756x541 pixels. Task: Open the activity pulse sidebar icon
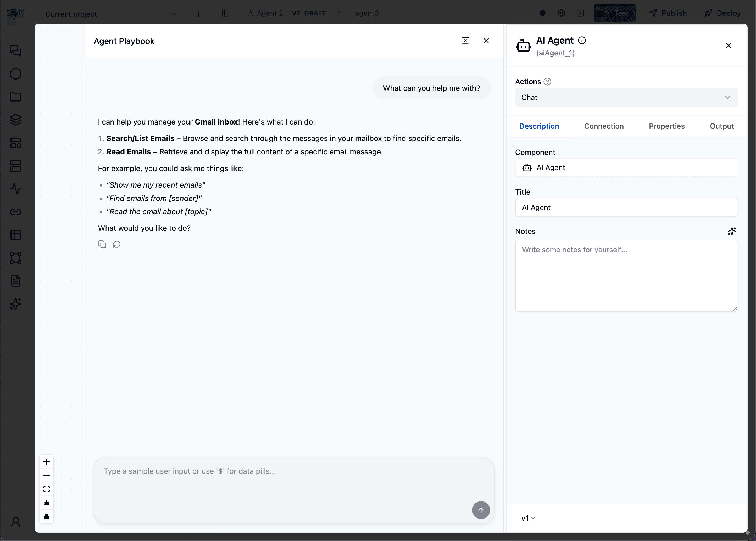click(16, 189)
